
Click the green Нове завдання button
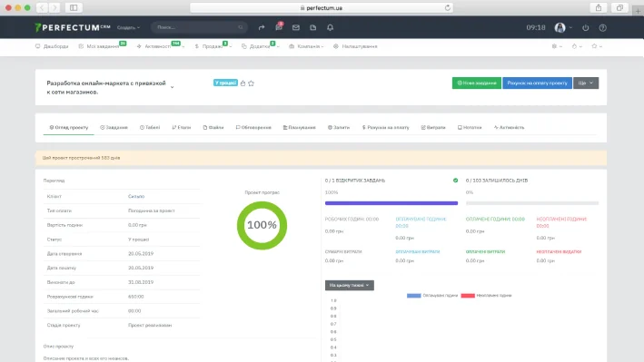click(x=477, y=83)
